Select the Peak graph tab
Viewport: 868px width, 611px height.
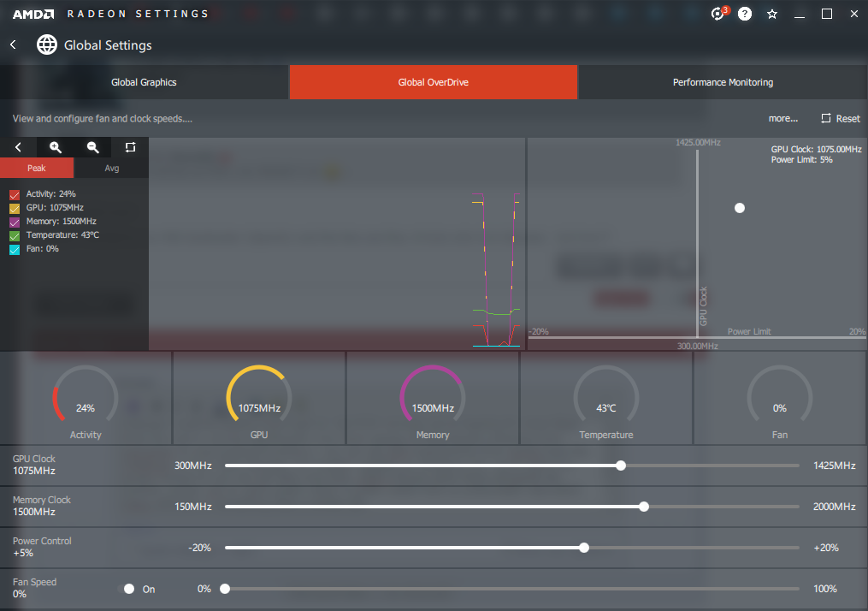point(37,168)
